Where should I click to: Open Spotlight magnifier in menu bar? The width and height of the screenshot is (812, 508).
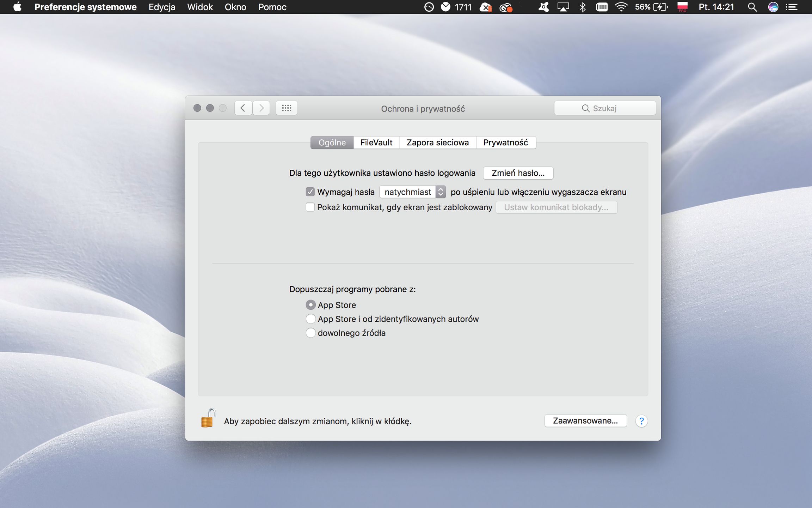pos(752,7)
